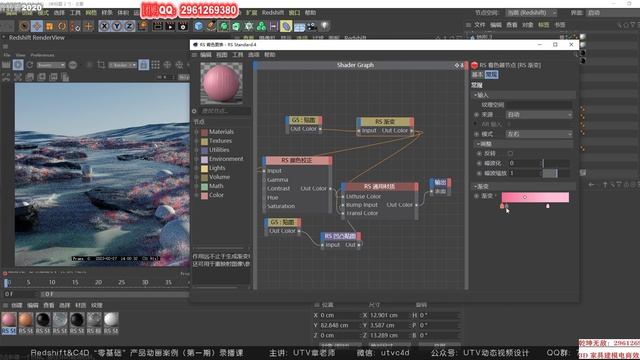Open Preferences menu in Redshift RenderView

pyautogui.click(x=42, y=55)
